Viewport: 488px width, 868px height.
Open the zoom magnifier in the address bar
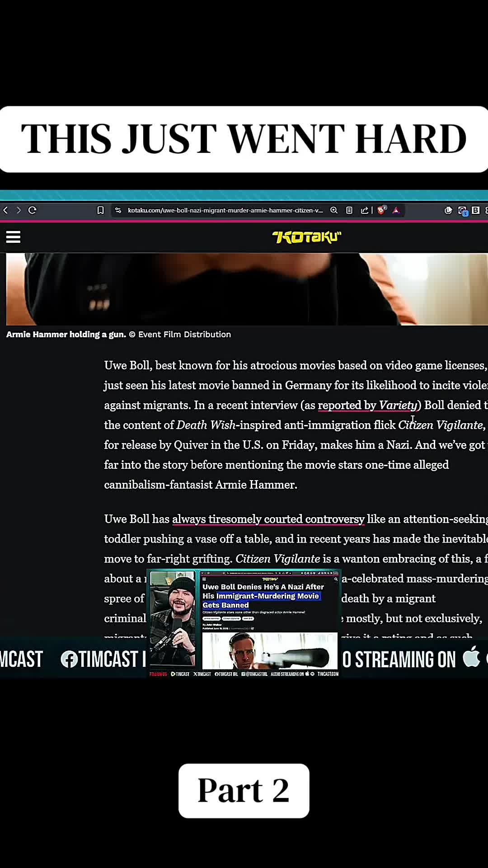tap(334, 210)
